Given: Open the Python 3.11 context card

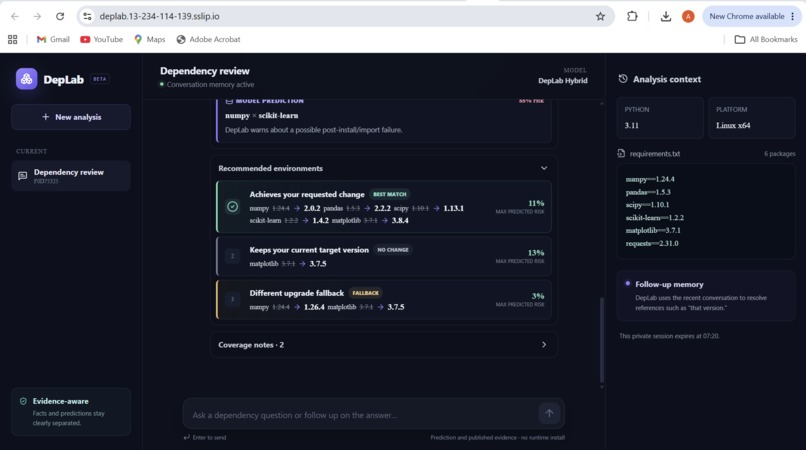Looking at the screenshot, I should 660,118.
